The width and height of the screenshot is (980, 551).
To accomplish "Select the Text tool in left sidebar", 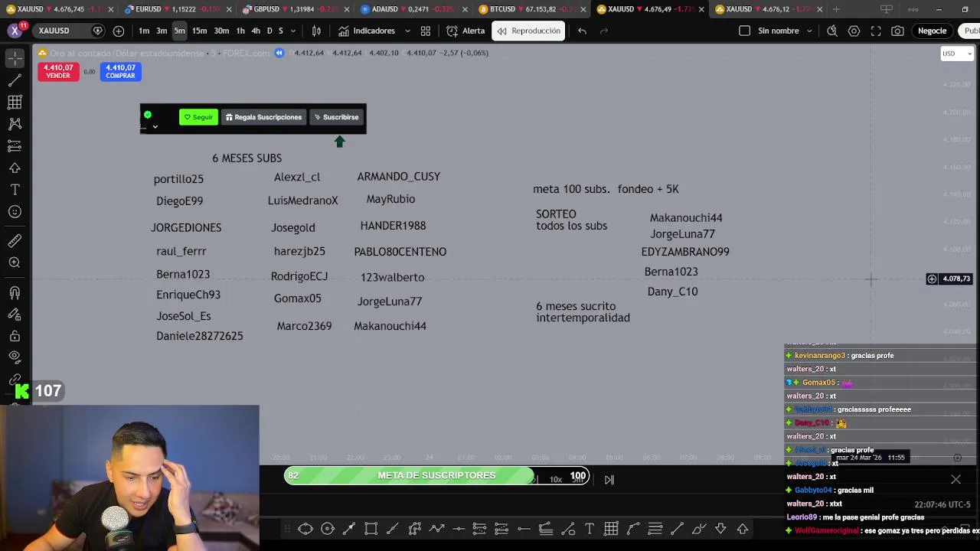I will [x=15, y=189].
